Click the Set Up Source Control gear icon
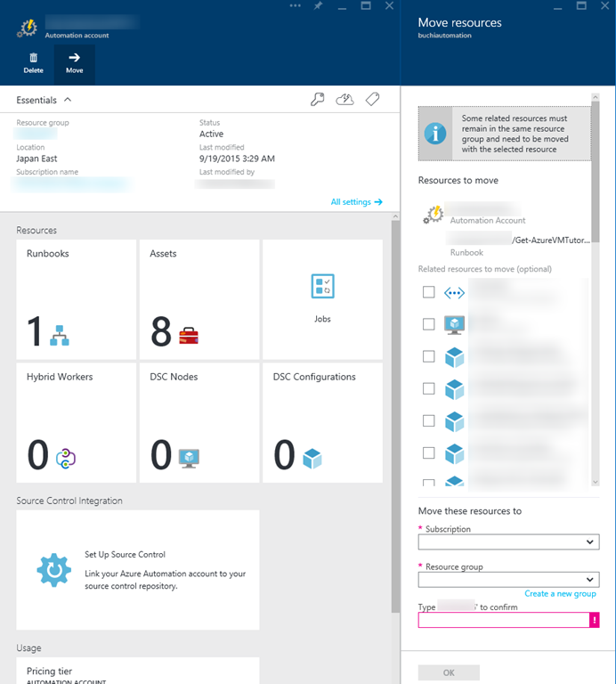 (54, 570)
